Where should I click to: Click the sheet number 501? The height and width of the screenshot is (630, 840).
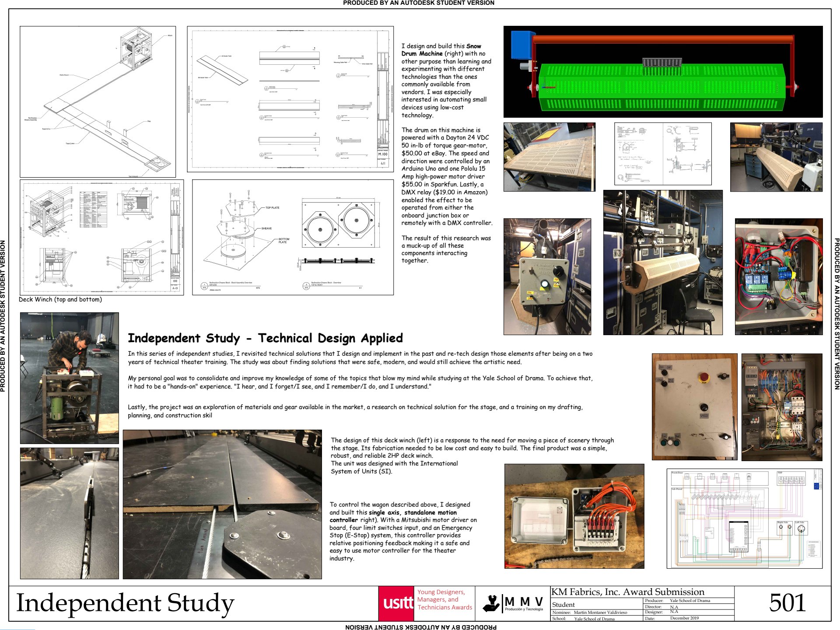787,603
